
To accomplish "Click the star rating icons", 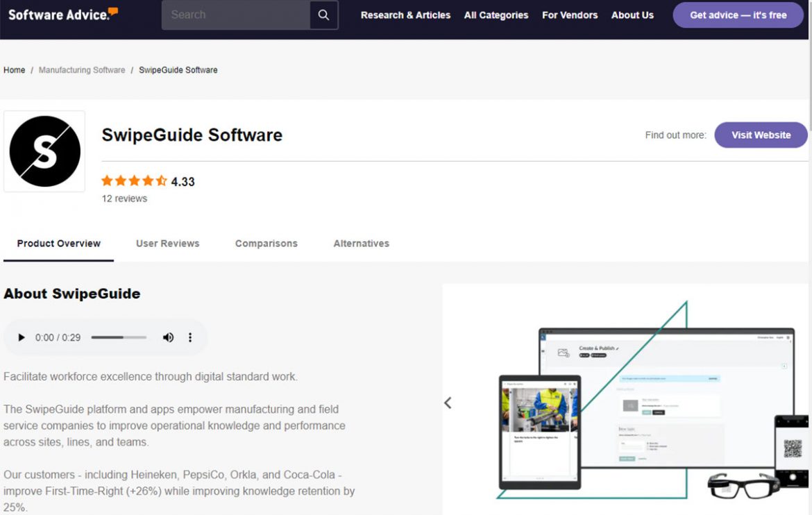I will point(134,181).
